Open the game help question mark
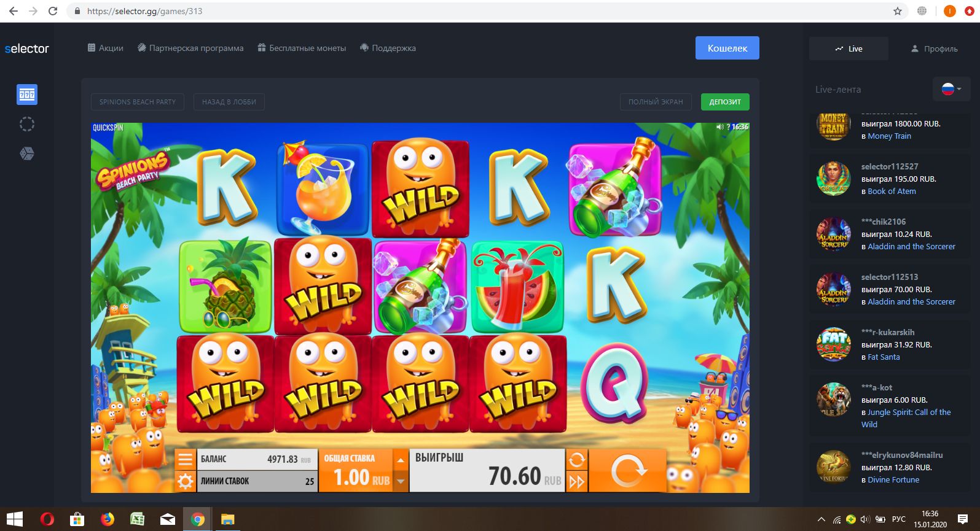 (728, 127)
